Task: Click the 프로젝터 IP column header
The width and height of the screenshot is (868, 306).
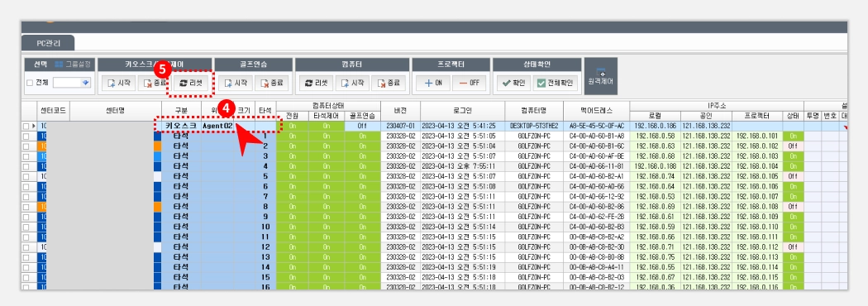Action: tap(756, 116)
